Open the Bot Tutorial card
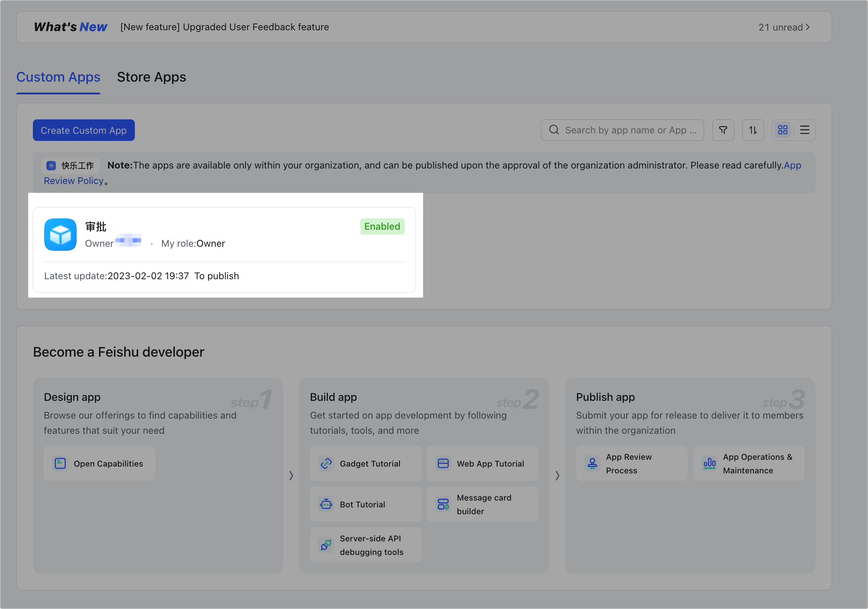Image resolution: width=868 pixels, height=609 pixels. pyautogui.click(x=365, y=504)
